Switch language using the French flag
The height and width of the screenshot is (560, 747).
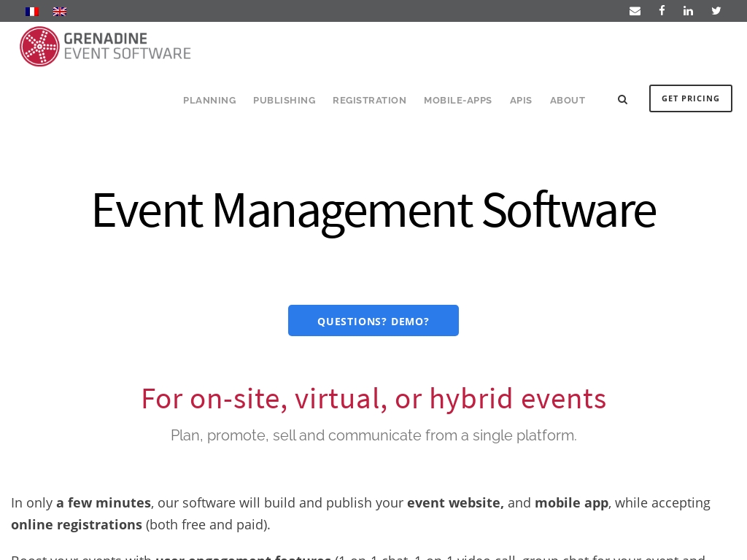click(x=32, y=11)
